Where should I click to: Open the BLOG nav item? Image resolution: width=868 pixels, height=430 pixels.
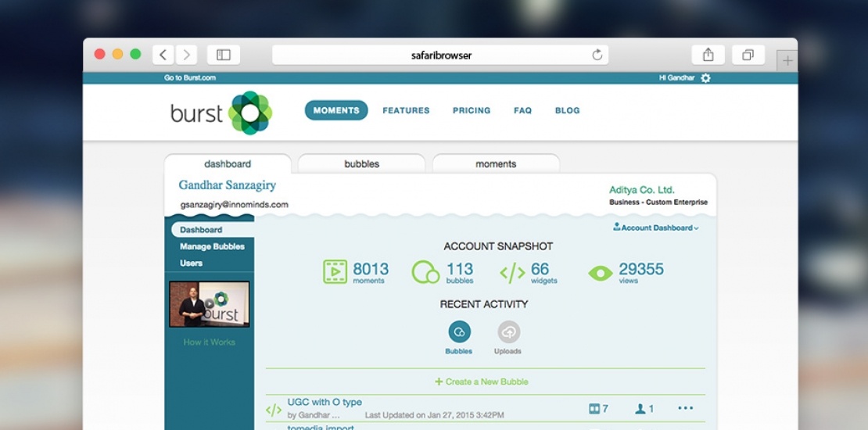pos(568,110)
